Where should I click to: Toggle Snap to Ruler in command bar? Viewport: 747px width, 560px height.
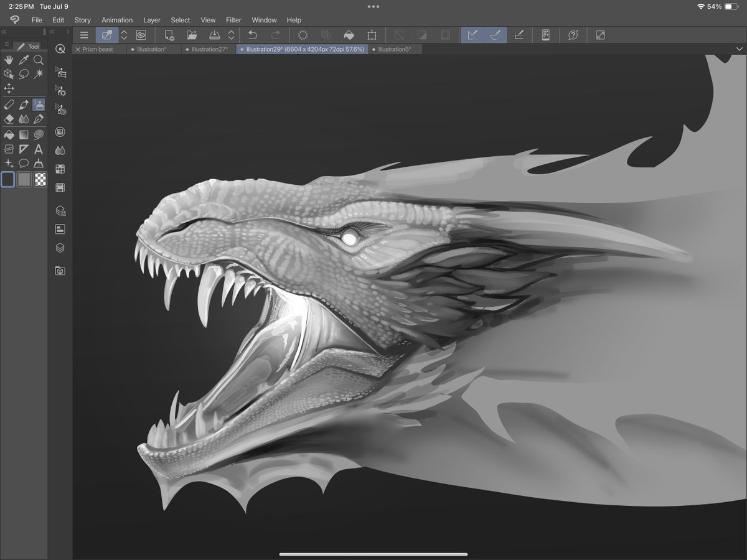coord(472,35)
